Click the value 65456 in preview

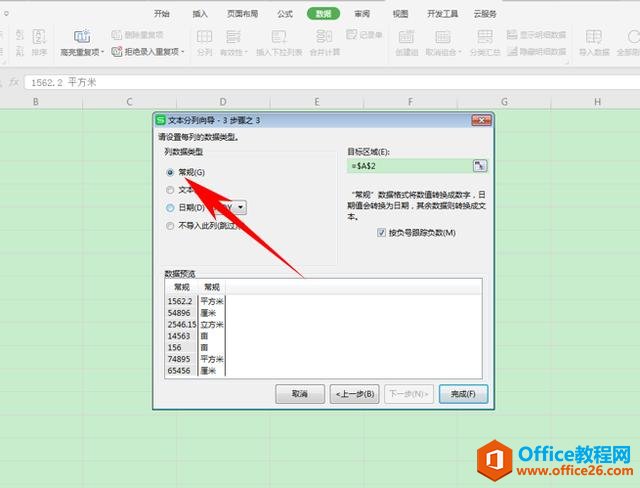coord(179,370)
